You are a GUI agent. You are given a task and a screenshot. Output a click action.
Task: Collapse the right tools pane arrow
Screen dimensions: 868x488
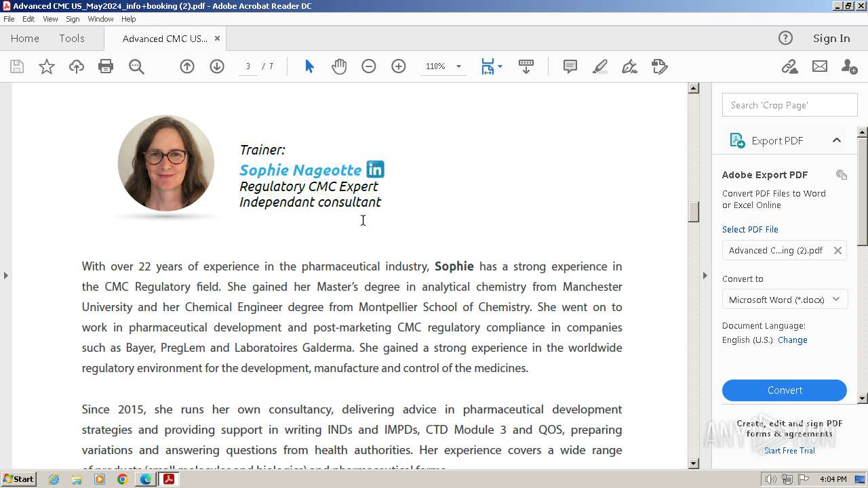(x=705, y=275)
